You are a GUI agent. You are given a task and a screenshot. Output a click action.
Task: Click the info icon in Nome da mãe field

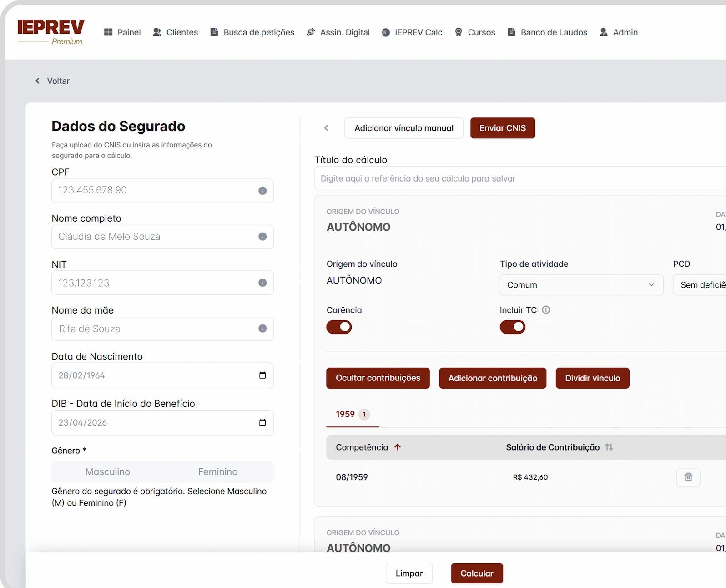pyautogui.click(x=262, y=329)
